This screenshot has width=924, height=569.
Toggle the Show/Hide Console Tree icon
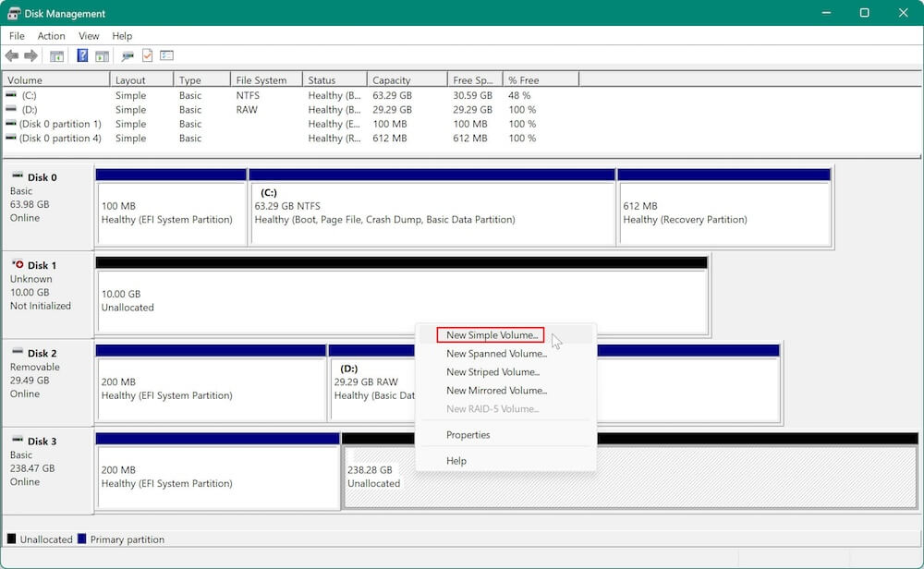56,55
